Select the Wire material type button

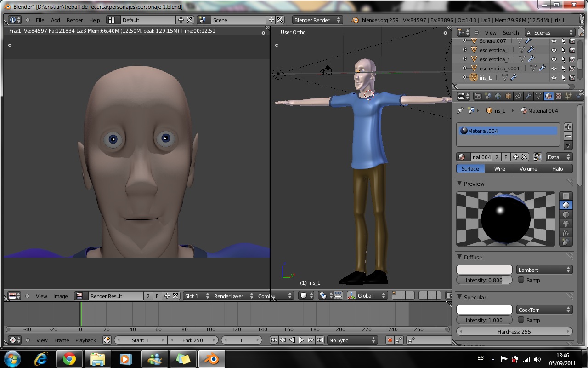point(499,169)
